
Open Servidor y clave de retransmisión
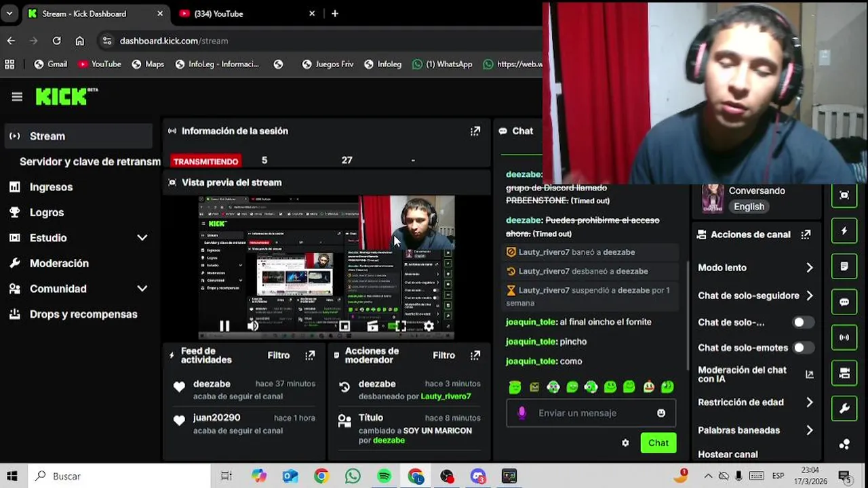coord(90,161)
